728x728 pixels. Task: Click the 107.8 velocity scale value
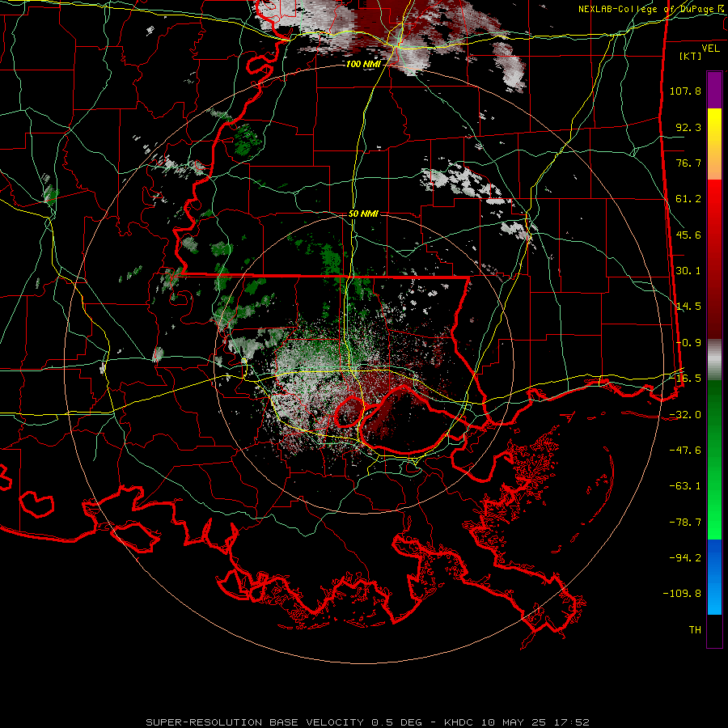point(685,91)
